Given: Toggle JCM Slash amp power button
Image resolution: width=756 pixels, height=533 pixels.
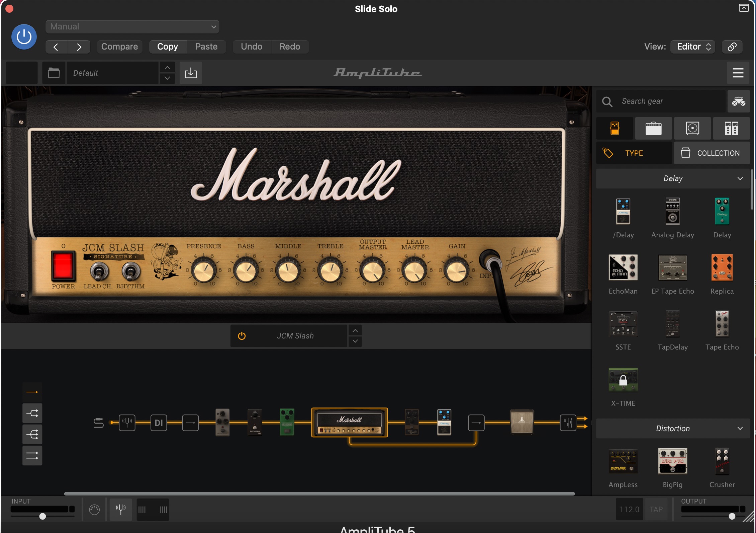Looking at the screenshot, I should (x=242, y=336).
